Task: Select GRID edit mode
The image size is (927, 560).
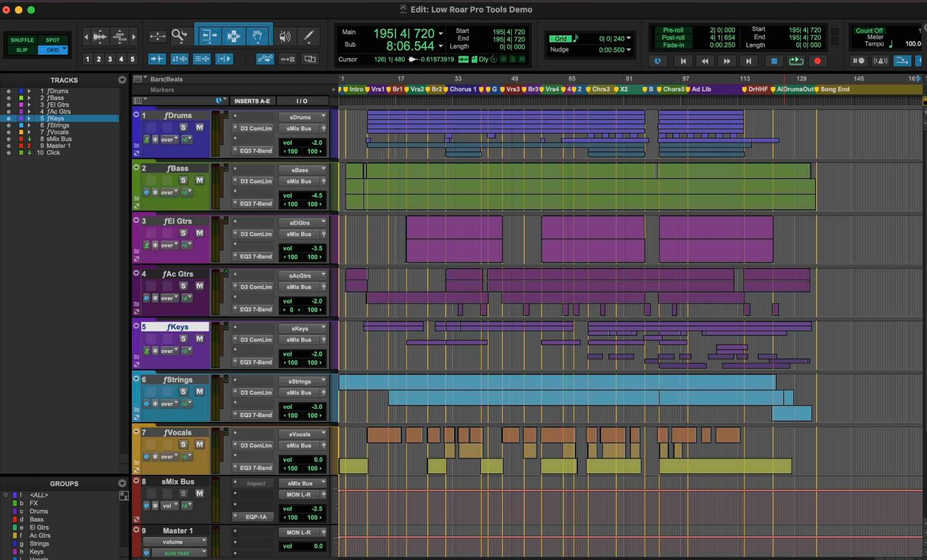Action: 52,50
